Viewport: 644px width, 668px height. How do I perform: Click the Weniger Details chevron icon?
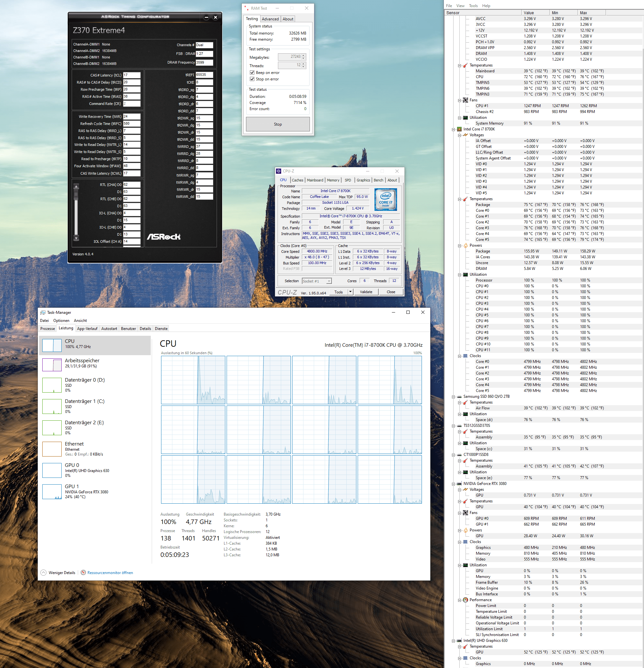[43, 572]
